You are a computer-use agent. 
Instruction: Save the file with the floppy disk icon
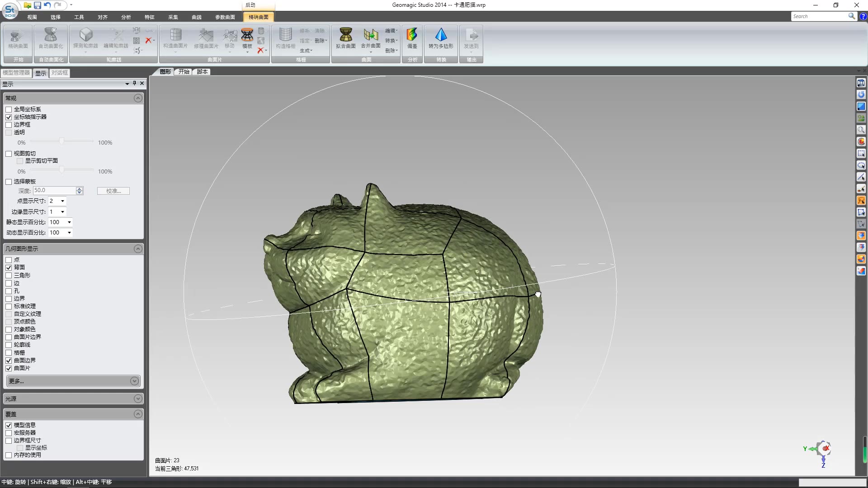pyautogui.click(x=38, y=5)
